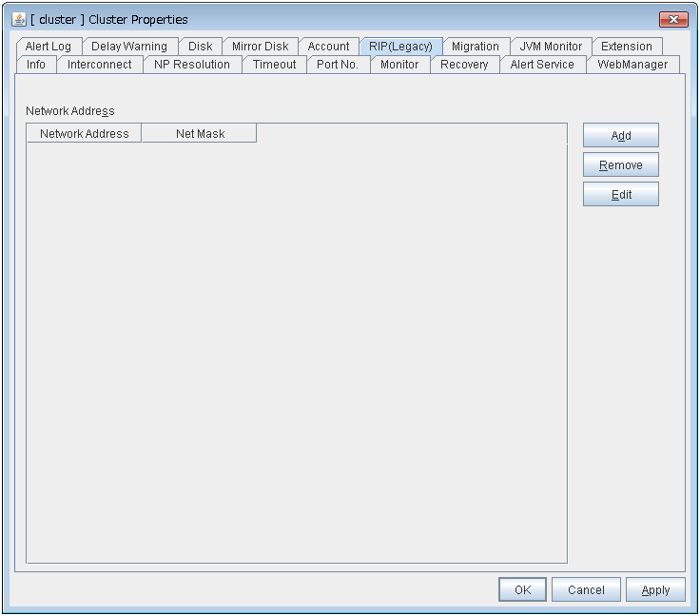Switch to NP Resolution tab
Image resolution: width=700 pixels, height=616 pixels.
coord(192,65)
